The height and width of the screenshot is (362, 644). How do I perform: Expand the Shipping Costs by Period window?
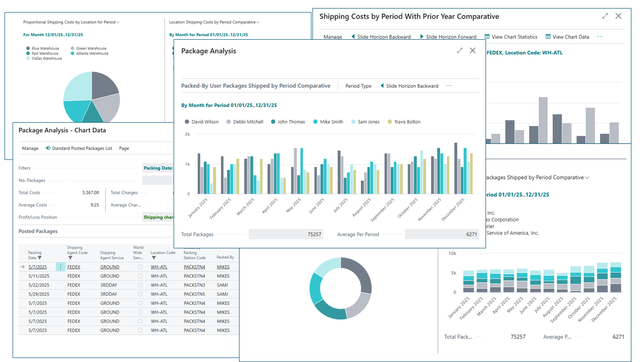tap(605, 16)
